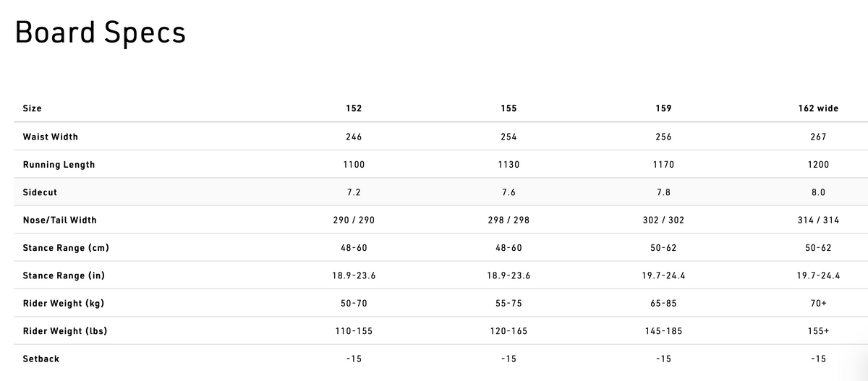Click the Board Specs heading

(x=101, y=34)
